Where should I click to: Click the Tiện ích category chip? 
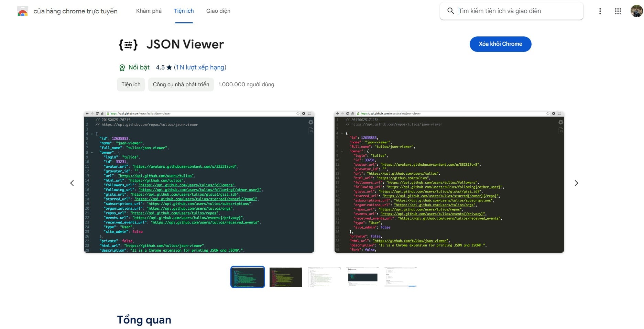pos(131,85)
